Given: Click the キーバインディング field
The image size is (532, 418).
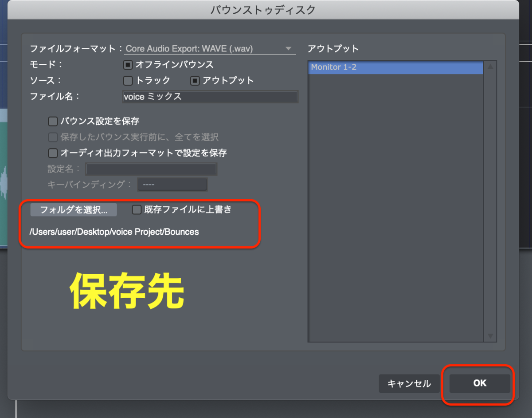Looking at the screenshot, I should coord(172,184).
